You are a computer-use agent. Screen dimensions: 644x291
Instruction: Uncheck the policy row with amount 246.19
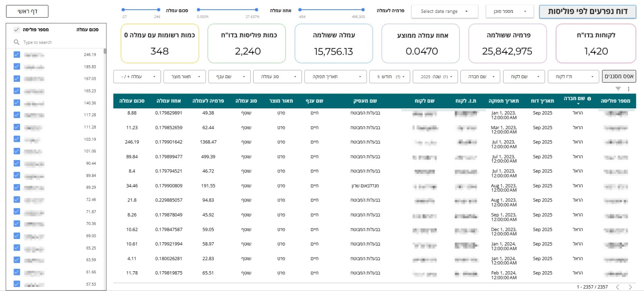pos(17,55)
